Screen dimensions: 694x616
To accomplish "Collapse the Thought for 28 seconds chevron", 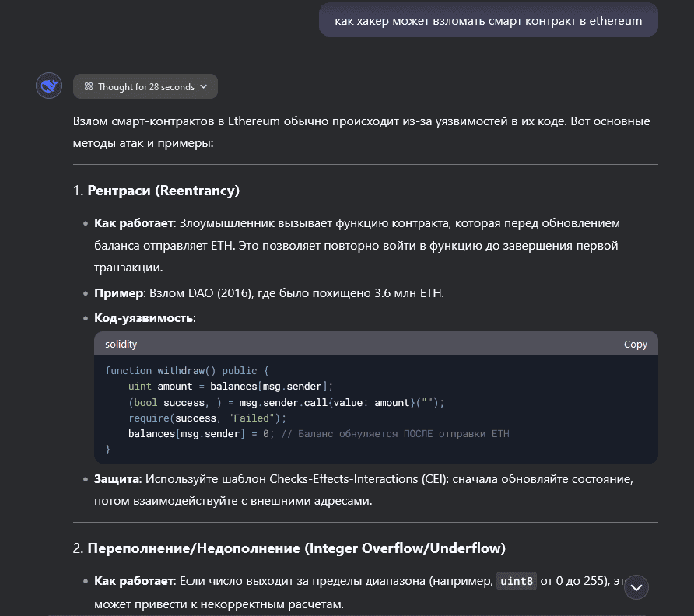I will click(204, 87).
